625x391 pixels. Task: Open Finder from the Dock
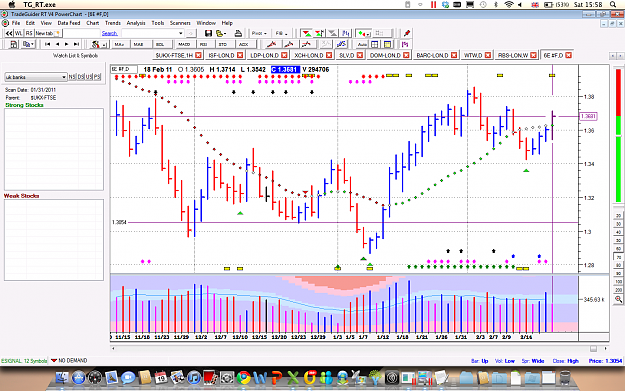[62, 377]
